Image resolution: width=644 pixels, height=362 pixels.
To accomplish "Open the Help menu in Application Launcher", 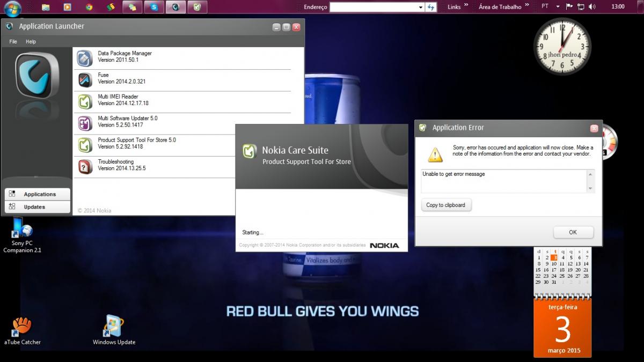I will [31, 41].
